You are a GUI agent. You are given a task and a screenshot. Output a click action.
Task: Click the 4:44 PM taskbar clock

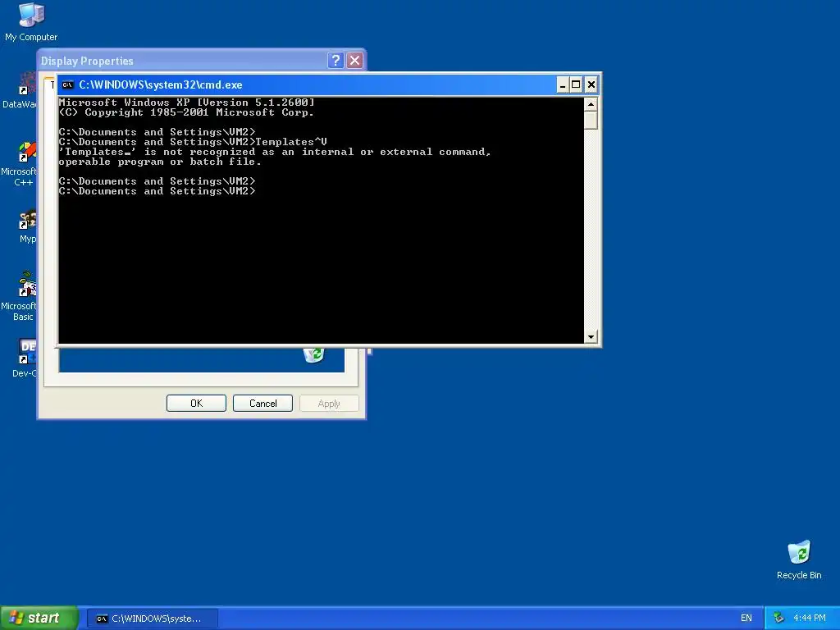(x=810, y=618)
